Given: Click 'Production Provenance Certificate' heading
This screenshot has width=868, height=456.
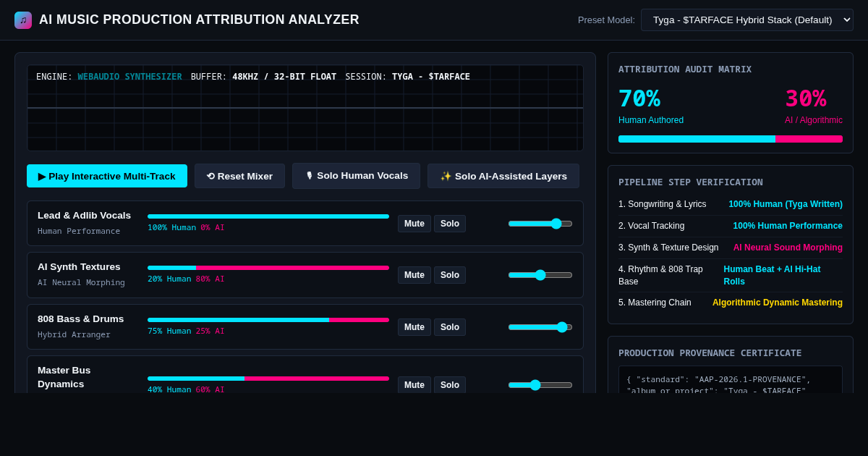Looking at the screenshot, I should pyautogui.click(x=710, y=353).
